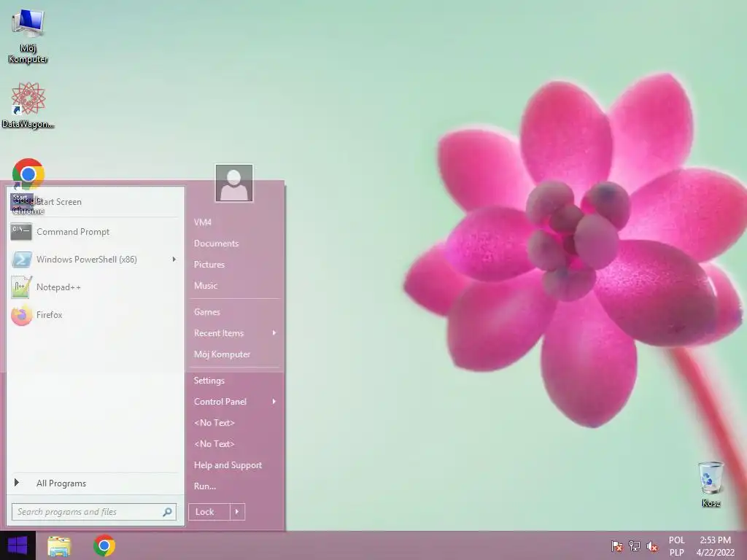The width and height of the screenshot is (747, 560).
Task: Click the Command Prompt icon in Start menu
Action: tap(21, 232)
